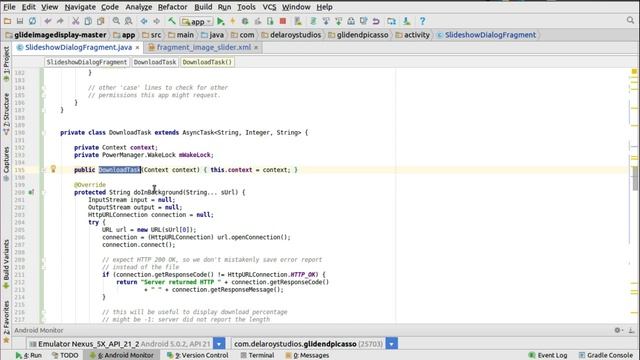Click the DownloadTask class breadcrumb

click(x=155, y=62)
